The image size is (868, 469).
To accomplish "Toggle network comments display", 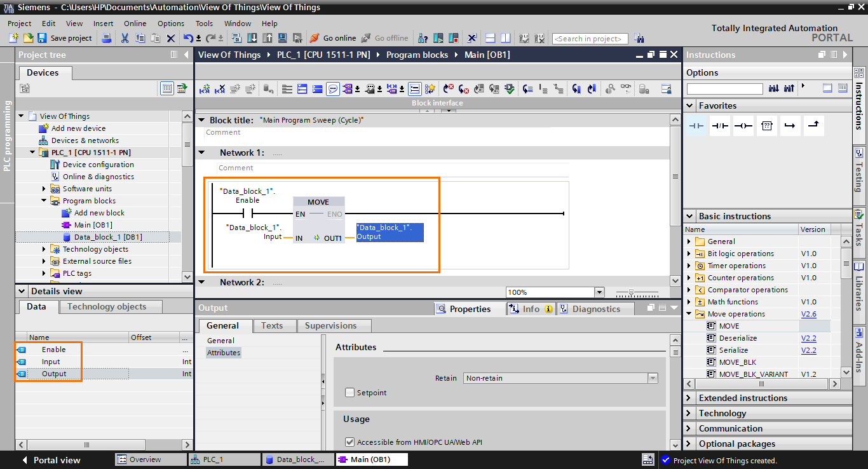I will click(333, 89).
